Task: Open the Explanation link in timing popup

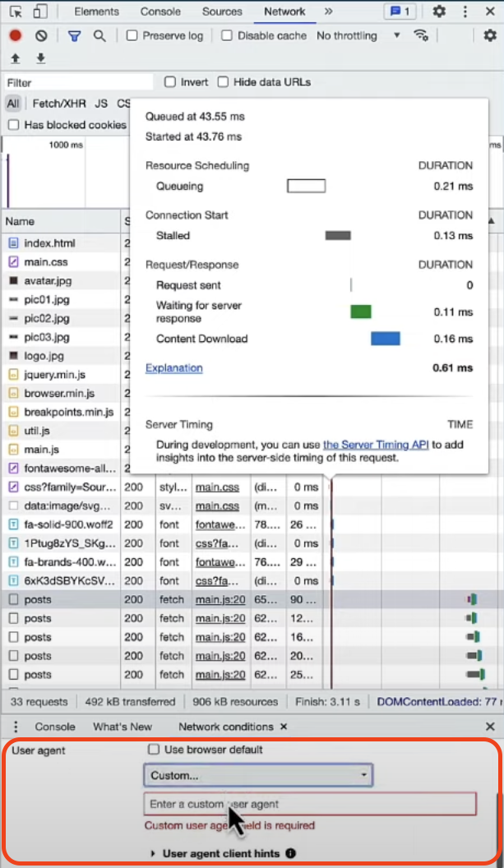Action: (x=174, y=368)
